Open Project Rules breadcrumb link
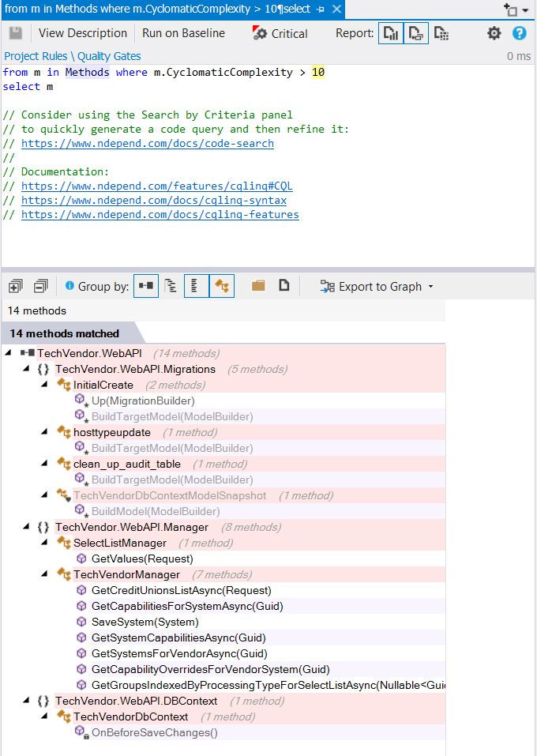 [36, 56]
